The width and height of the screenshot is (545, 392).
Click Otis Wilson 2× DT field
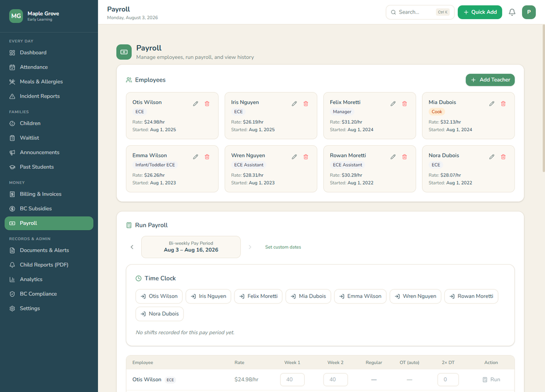[x=448, y=380]
